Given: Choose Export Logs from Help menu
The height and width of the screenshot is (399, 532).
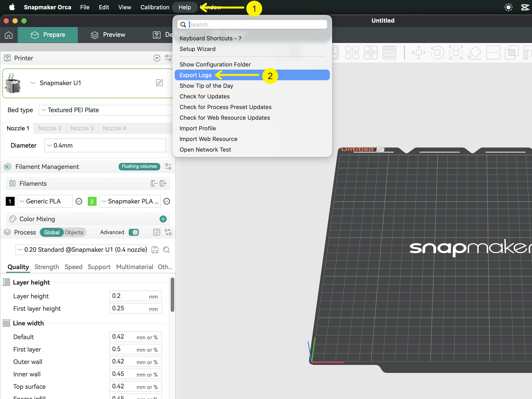Looking at the screenshot, I should pos(252,75).
